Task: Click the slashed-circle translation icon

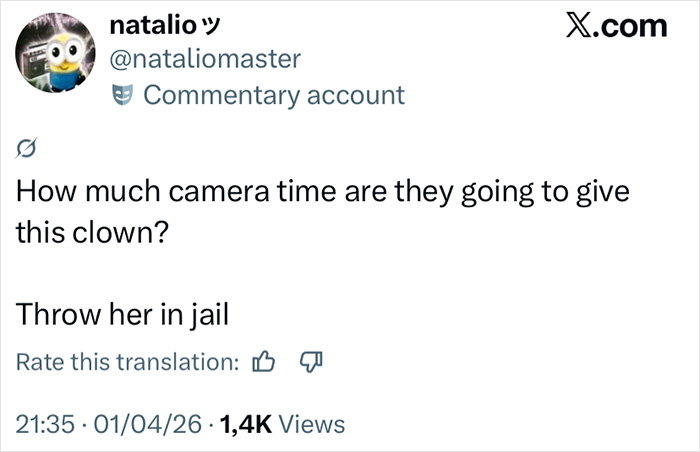Action: tap(27, 150)
